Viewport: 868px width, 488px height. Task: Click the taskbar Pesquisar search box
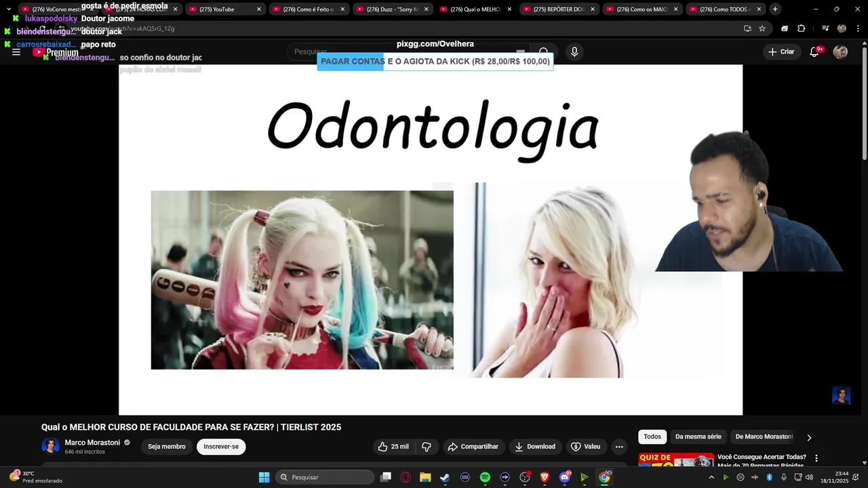(x=325, y=477)
